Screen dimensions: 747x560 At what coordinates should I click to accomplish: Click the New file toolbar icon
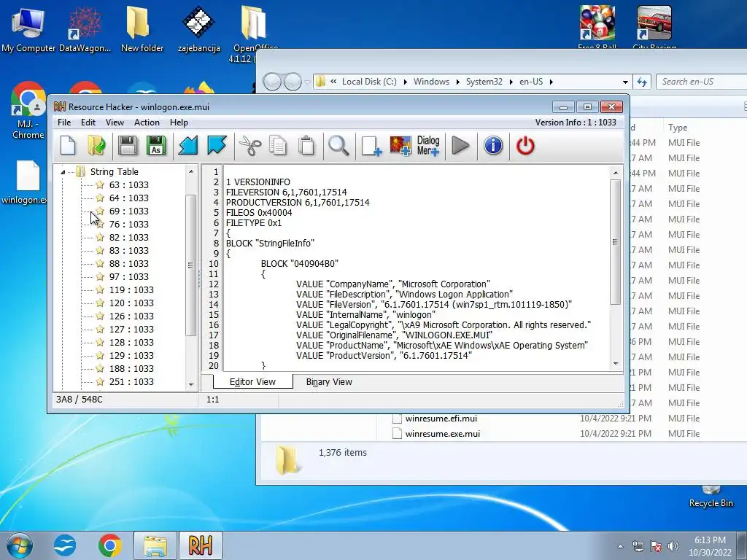pyautogui.click(x=68, y=145)
